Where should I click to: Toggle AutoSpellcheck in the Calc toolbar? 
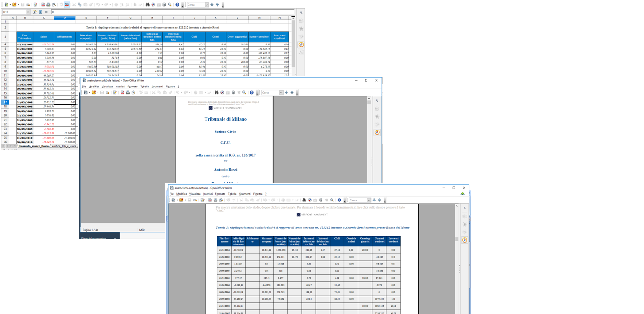click(x=67, y=5)
